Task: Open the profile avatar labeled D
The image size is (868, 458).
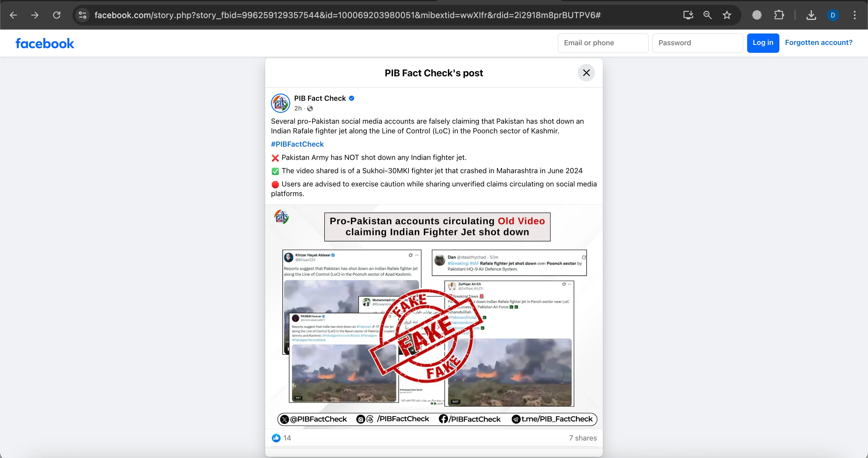Action: [833, 15]
